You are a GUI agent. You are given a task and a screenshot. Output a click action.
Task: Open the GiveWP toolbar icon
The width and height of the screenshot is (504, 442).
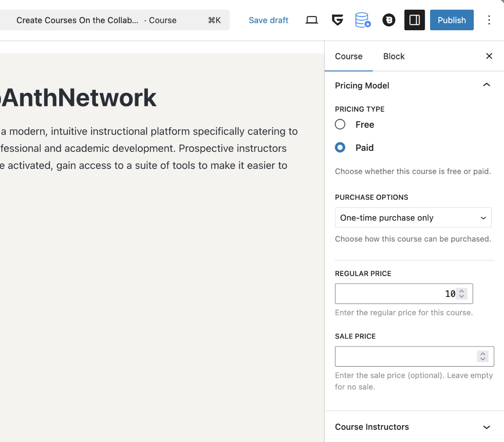[x=337, y=20]
